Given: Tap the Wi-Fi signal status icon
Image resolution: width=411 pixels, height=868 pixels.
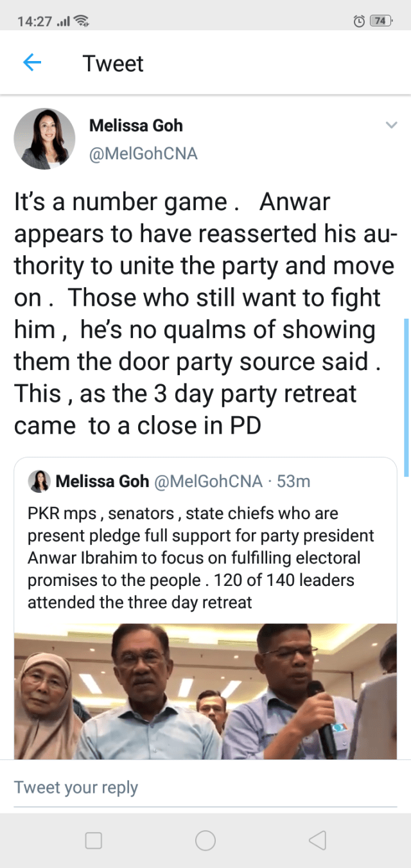Looking at the screenshot, I should tap(82, 21).
